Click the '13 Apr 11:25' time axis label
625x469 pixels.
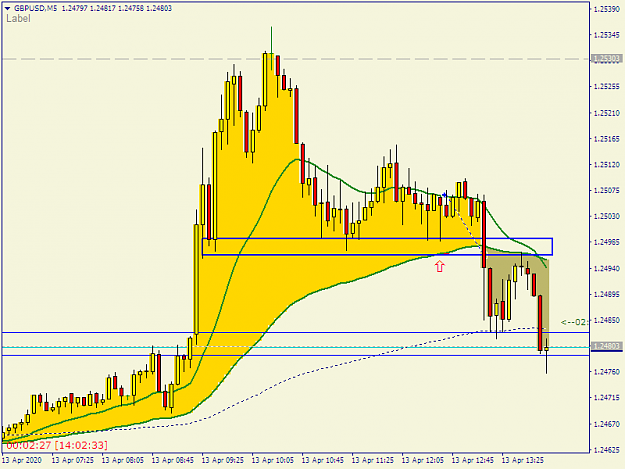click(373, 460)
